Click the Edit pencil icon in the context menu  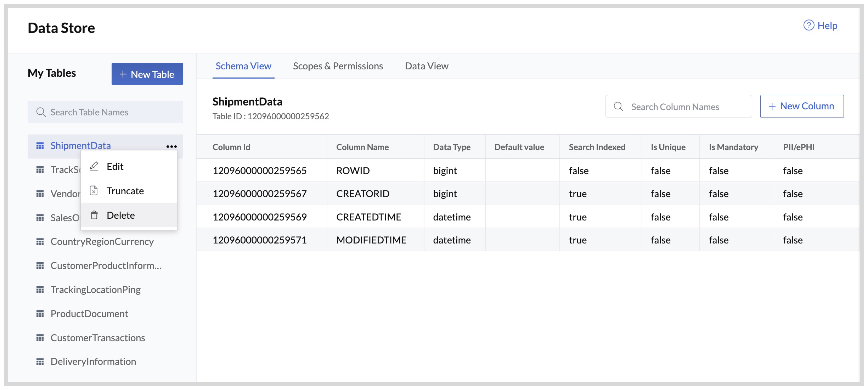click(94, 166)
